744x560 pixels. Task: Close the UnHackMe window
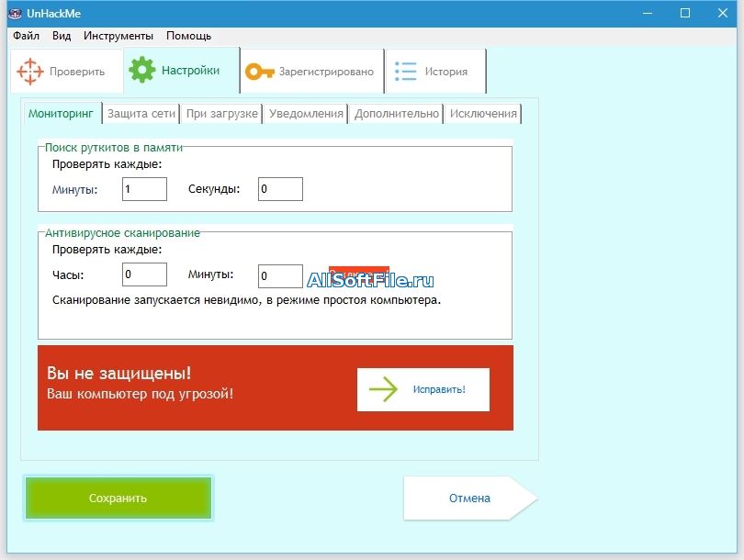point(722,13)
